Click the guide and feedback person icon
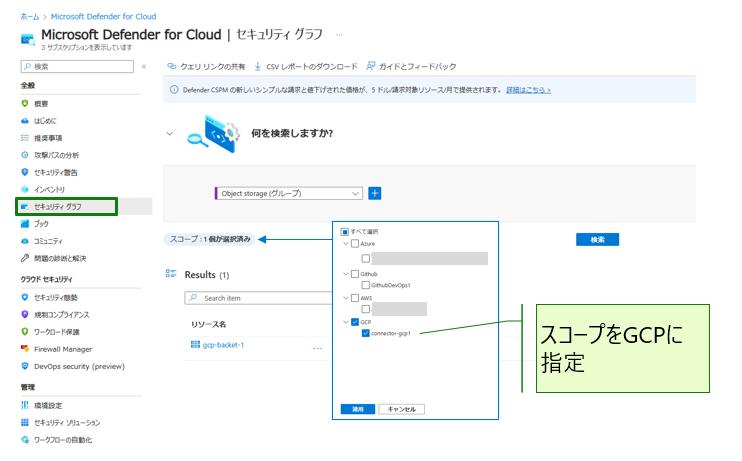Image resolution: width=742 pixels, height=461 pixels. [x=371, y=66]
